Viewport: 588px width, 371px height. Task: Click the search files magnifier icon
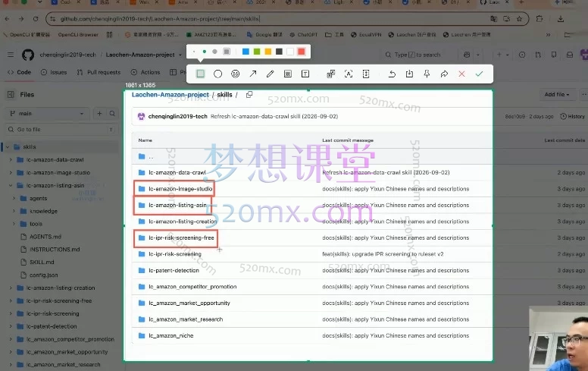click(112, 113)
